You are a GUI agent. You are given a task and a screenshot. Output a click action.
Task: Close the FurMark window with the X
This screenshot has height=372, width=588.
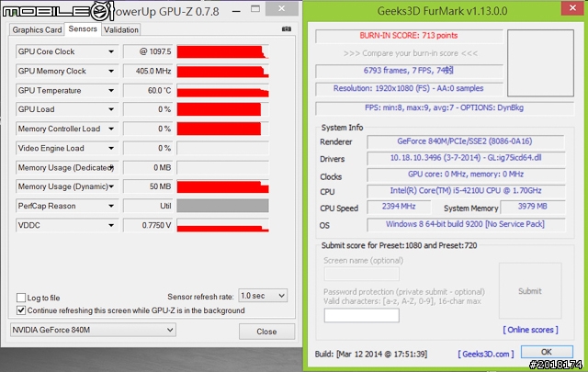point(572,8)
